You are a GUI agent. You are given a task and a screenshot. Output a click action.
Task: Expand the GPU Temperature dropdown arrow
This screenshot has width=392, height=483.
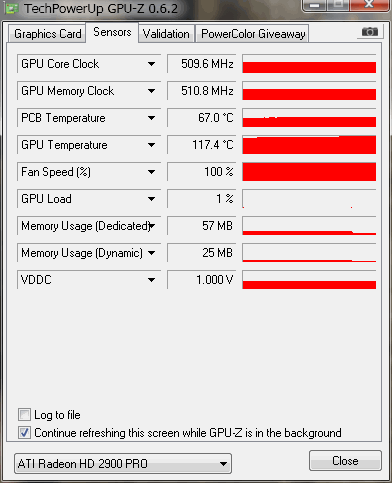coord(151,145)
